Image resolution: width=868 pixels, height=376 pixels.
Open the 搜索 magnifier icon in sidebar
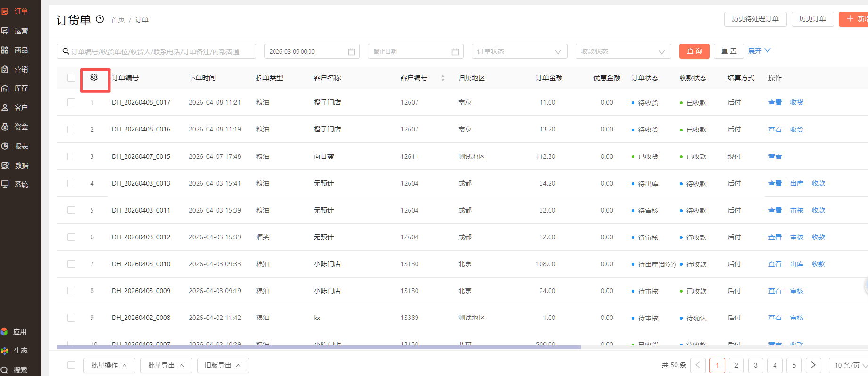coord(4,370)
